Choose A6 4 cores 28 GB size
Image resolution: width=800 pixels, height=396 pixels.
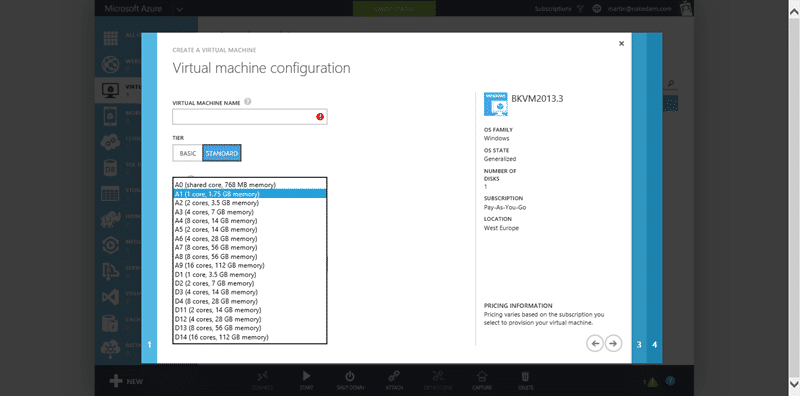[x=249, y=238]
